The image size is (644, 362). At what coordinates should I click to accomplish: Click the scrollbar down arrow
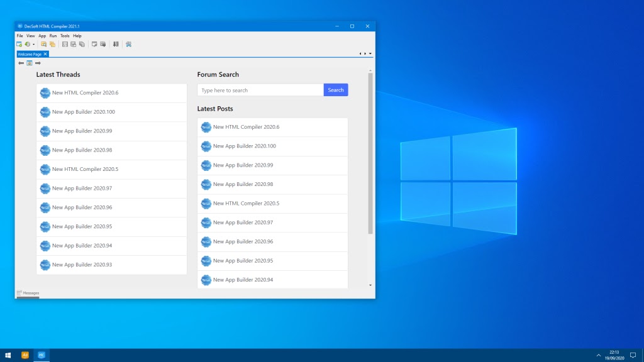click(370, 285)
